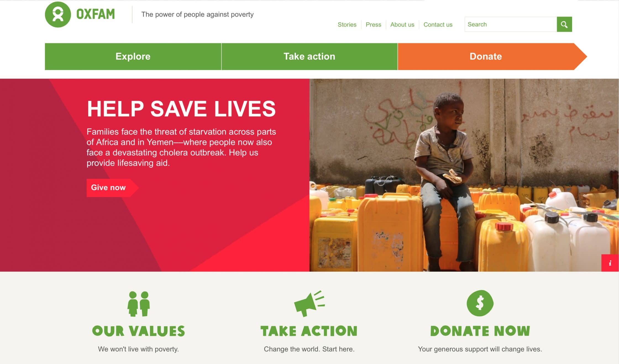This screenshot has width=619, height=364.
Task: Click the OXFAM wordmark text
Action: [x=95, y=14]
